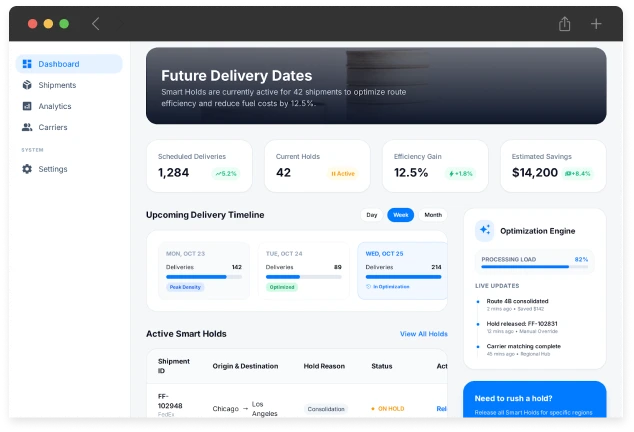634x432 pixels.
Task: Click the Optimization Engine sparkle icon
Action: 485,231
